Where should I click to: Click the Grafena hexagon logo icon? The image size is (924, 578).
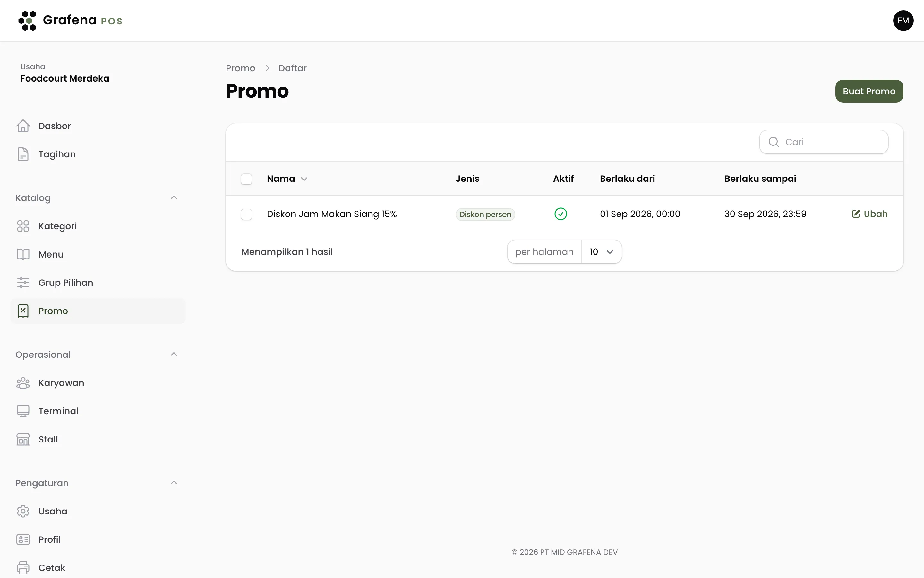pos(27,21)
